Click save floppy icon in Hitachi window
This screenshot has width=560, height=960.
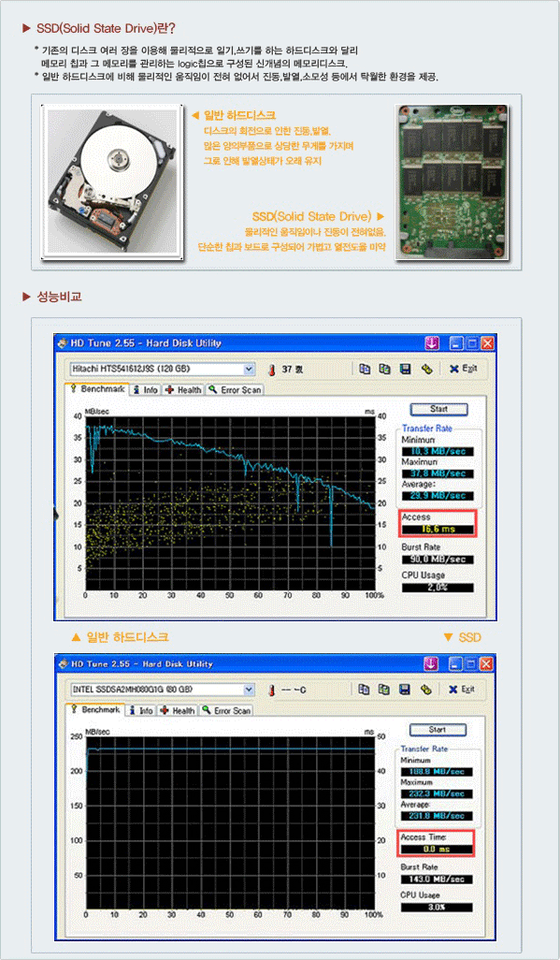[x=405, y=369]
